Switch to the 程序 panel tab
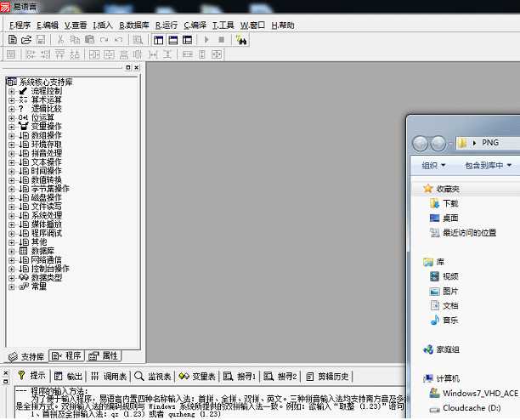Image resolution: width=520 pixels, height=420 pixels. [66, 356]
